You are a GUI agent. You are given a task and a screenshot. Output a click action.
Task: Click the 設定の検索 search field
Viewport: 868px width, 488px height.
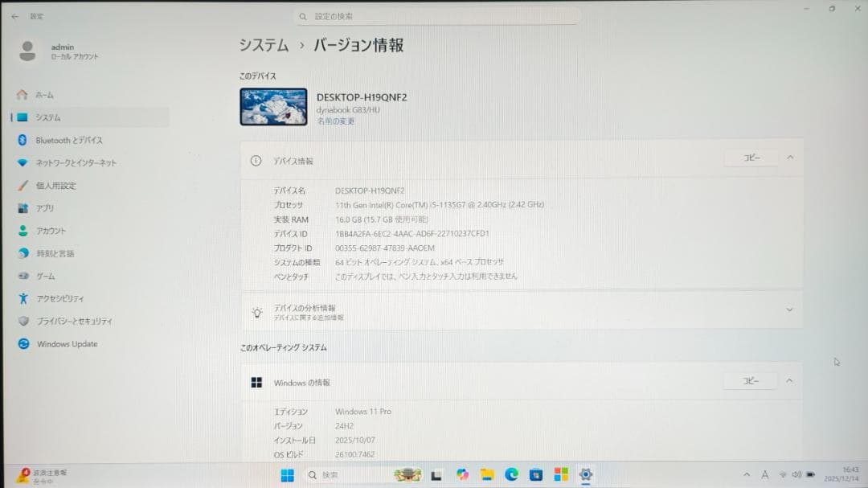pos(438,15)
